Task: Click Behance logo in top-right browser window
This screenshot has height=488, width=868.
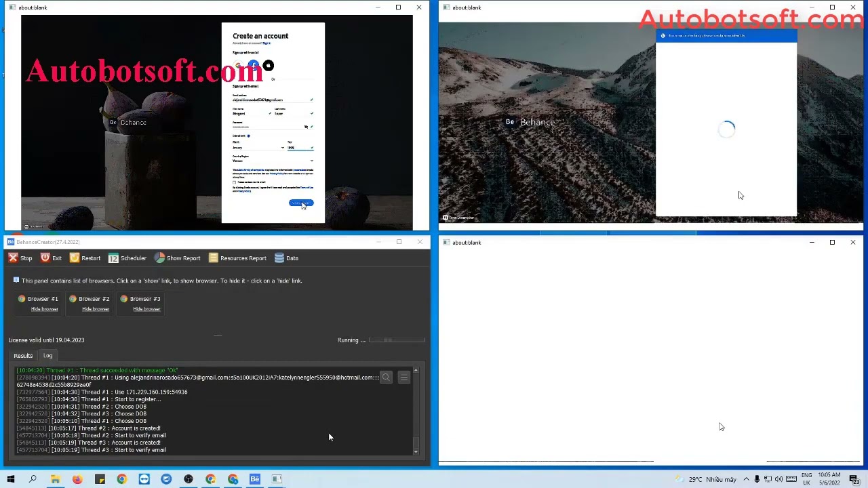Action: click(530, 122)
